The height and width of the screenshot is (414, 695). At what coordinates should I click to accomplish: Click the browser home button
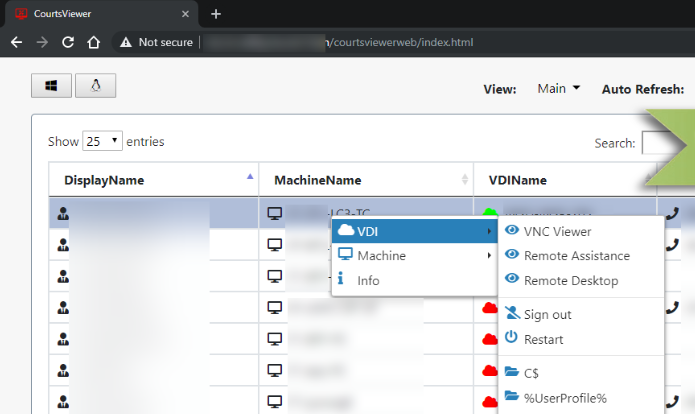pyautogui.click(x=93, y=43)
